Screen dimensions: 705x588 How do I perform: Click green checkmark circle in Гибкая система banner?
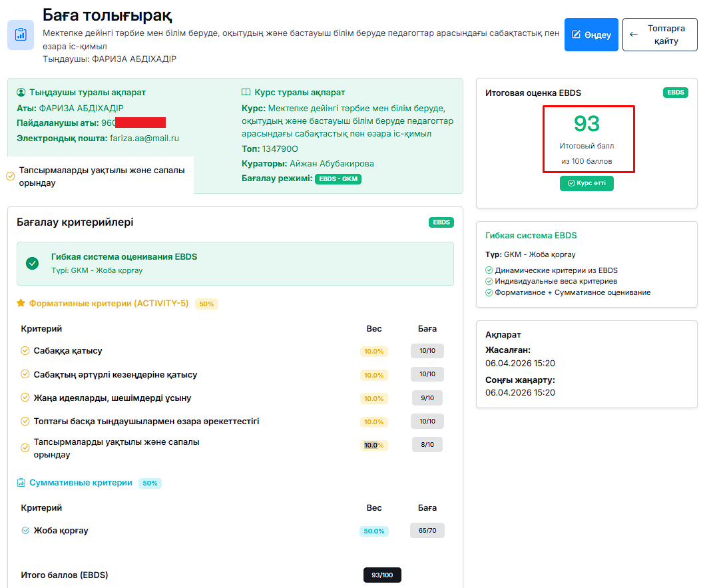[x=32, y=263]
